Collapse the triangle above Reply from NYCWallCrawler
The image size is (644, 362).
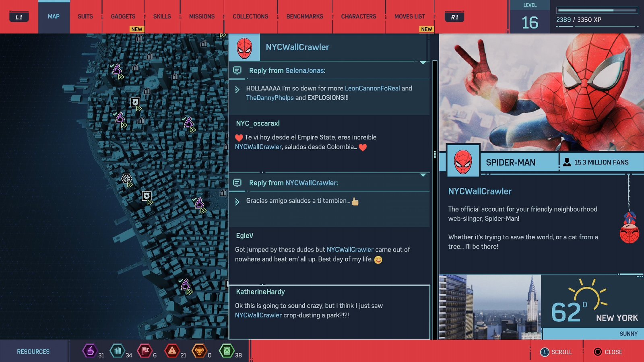423,175
